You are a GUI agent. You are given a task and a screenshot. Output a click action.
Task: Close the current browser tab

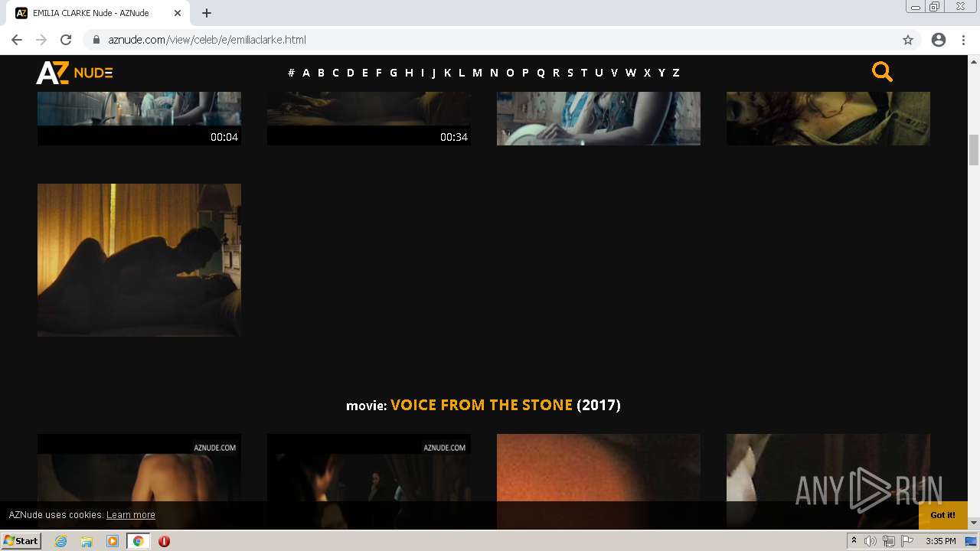(178, 13)
